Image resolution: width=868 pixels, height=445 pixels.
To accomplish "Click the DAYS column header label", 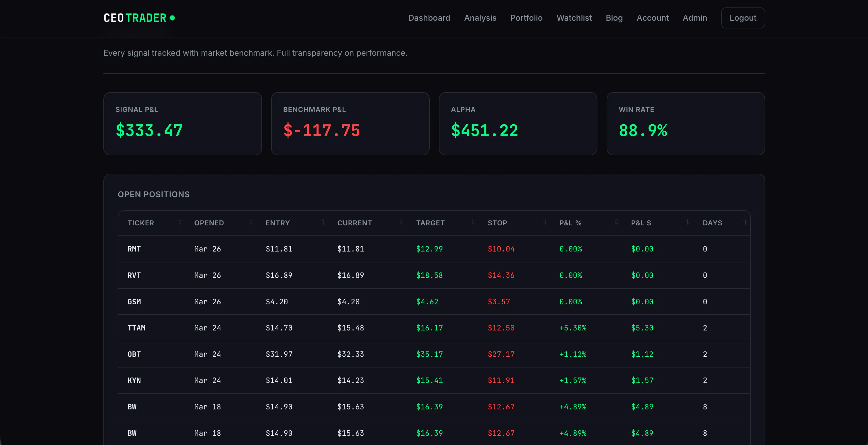I will (712, 223).
